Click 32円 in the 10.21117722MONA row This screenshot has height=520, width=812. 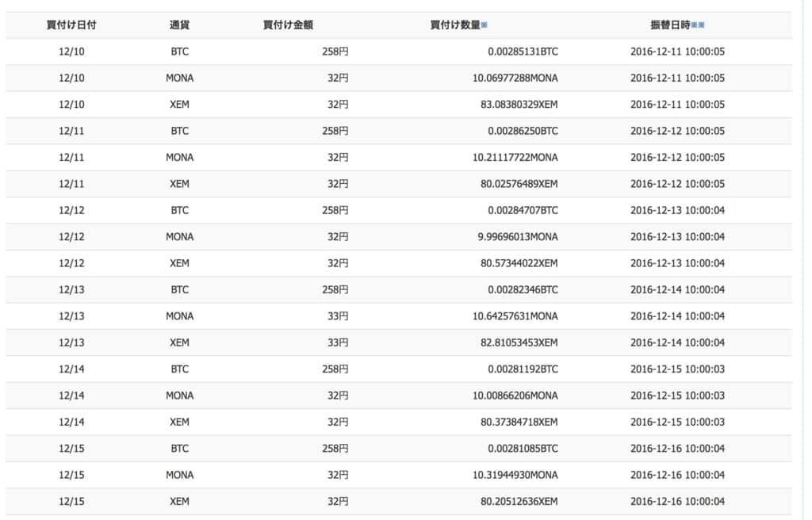[338, 158]
